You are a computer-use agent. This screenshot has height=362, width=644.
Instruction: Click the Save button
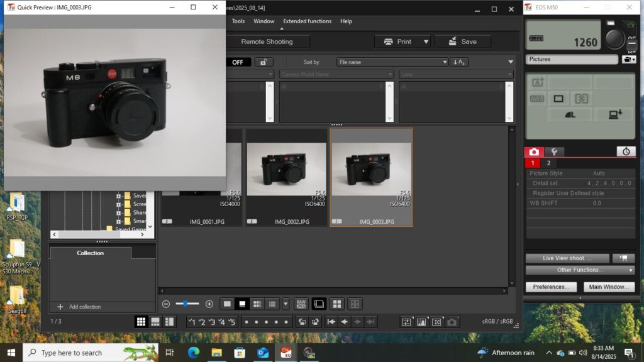click(463, 41)
